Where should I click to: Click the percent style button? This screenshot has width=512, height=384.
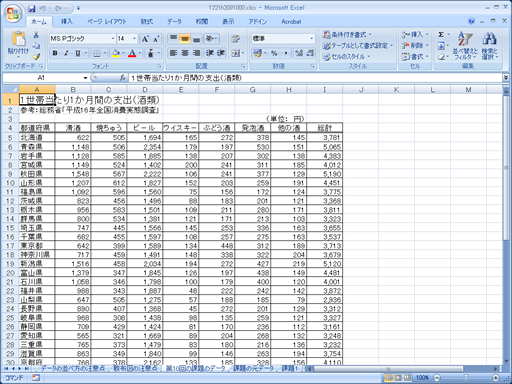(x=274, y=53)
